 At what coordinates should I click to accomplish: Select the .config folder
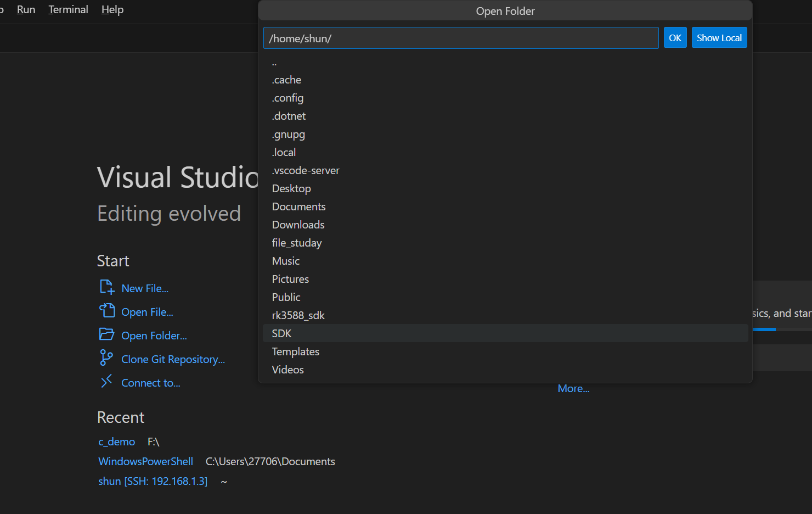505,98
